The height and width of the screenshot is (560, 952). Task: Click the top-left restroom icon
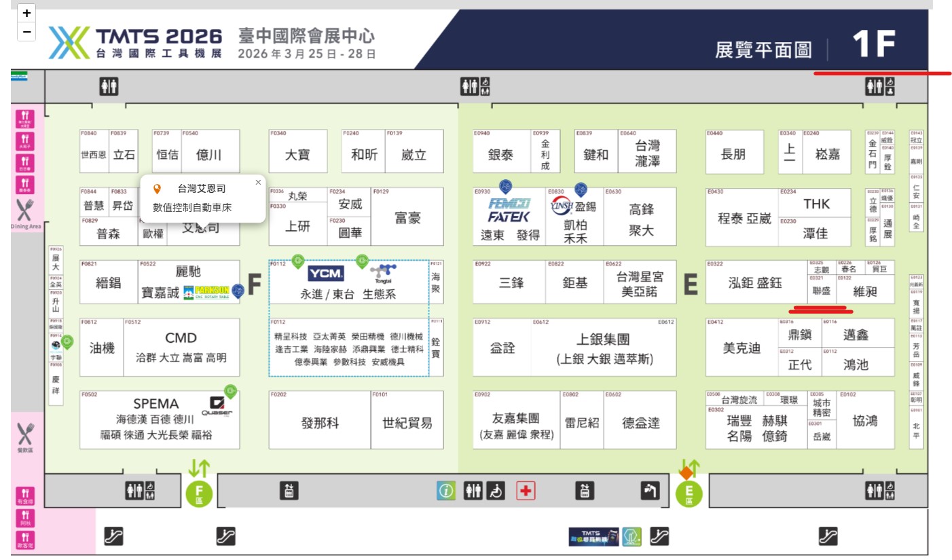109,86
